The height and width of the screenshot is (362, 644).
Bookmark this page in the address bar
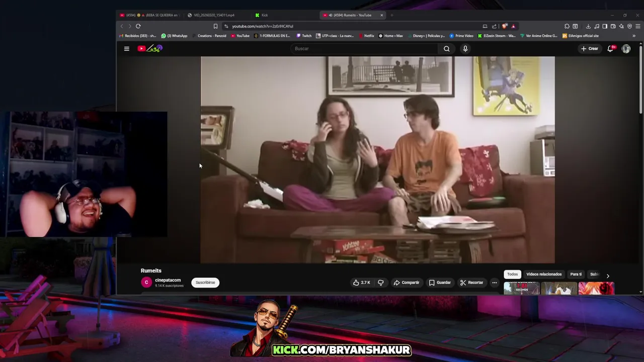click(215, 26)
